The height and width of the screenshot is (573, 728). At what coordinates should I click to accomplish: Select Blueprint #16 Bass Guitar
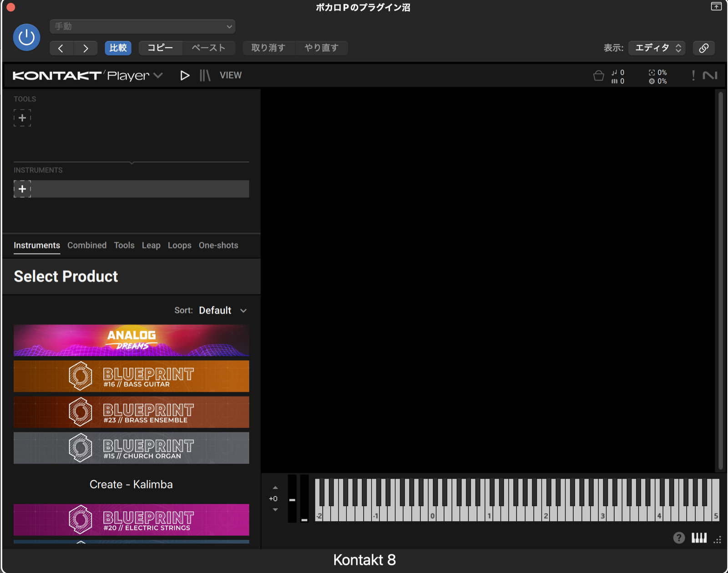point(131,376)
